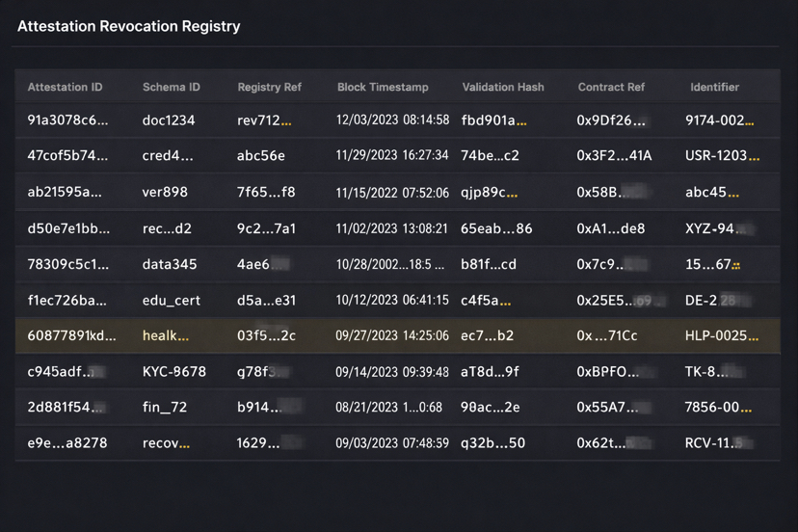Select the highlighted row's attestation 60877891kd
Viewport: 798px width, 532px height.
pyautogui.click(x=71, y=335)
